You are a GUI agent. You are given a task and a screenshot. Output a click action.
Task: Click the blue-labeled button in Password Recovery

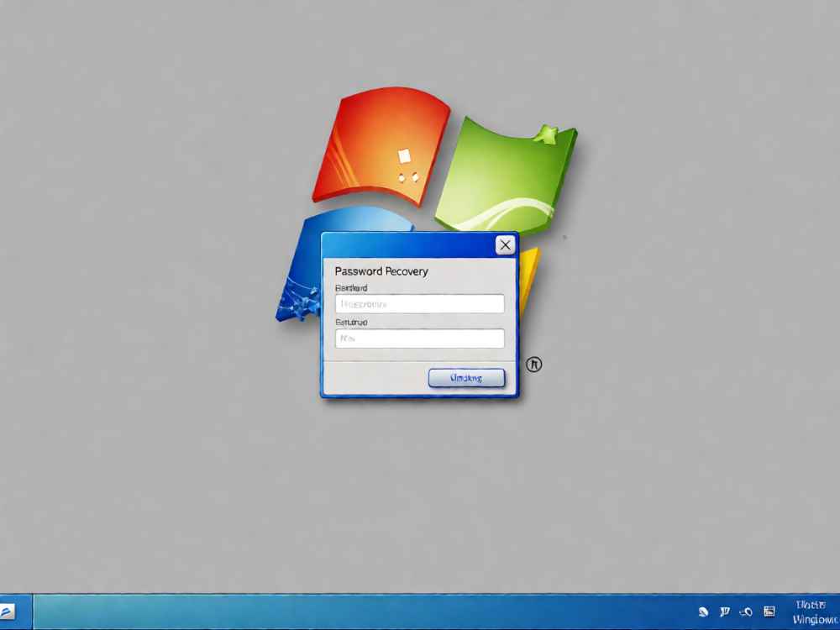tap(466, 378)
